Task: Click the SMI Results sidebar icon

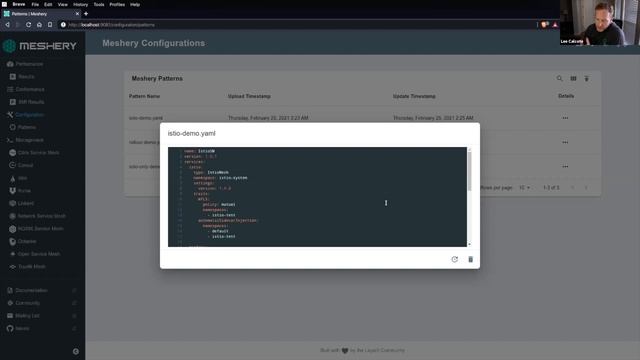Action: coord(13,102)
